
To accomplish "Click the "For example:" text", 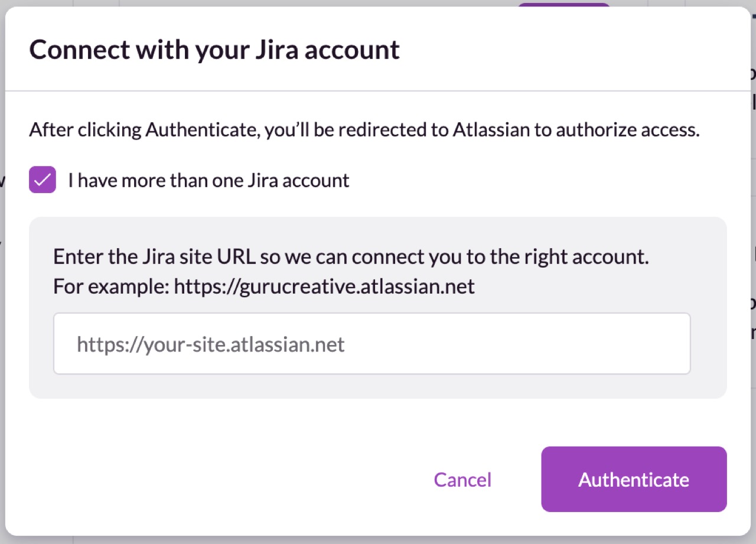I will (x=111, y=287).
